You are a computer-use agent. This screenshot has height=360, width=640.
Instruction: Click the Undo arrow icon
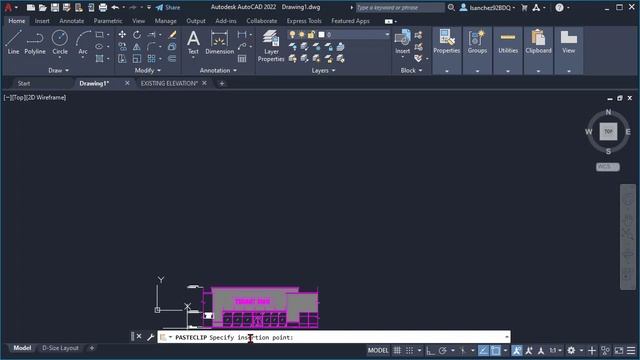coord(115,7)
